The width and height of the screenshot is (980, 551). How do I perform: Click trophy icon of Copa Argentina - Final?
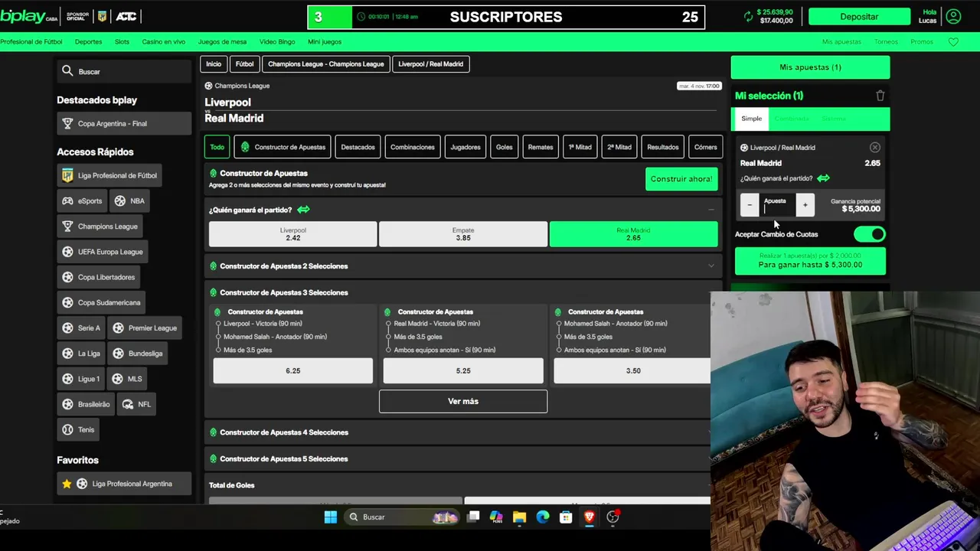67,123
